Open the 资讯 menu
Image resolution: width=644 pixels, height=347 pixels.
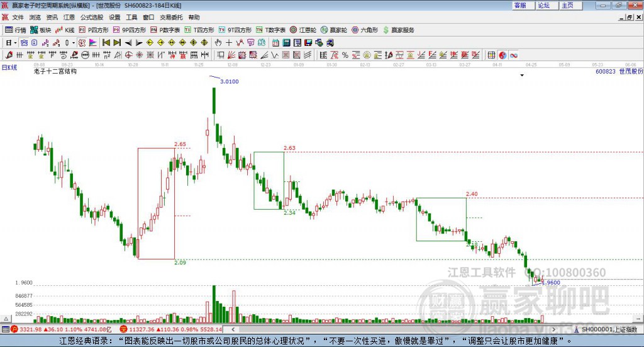click(x=52, y=17)
